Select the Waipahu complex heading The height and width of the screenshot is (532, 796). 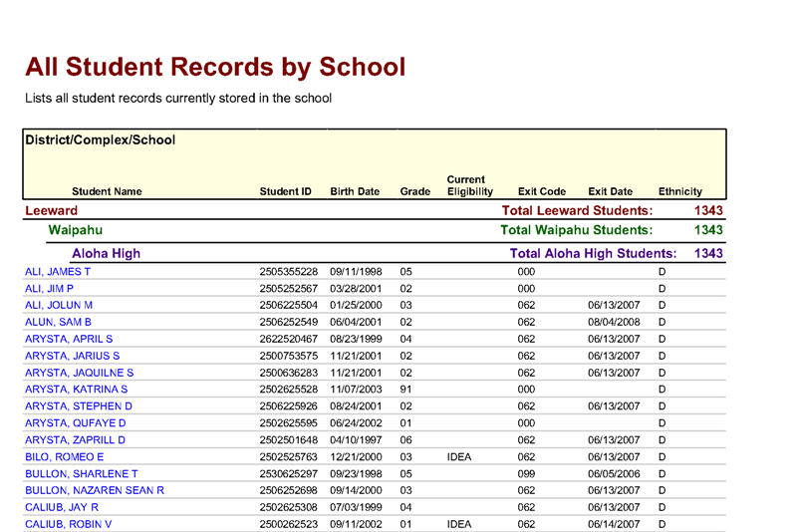(x=75, y=230)
